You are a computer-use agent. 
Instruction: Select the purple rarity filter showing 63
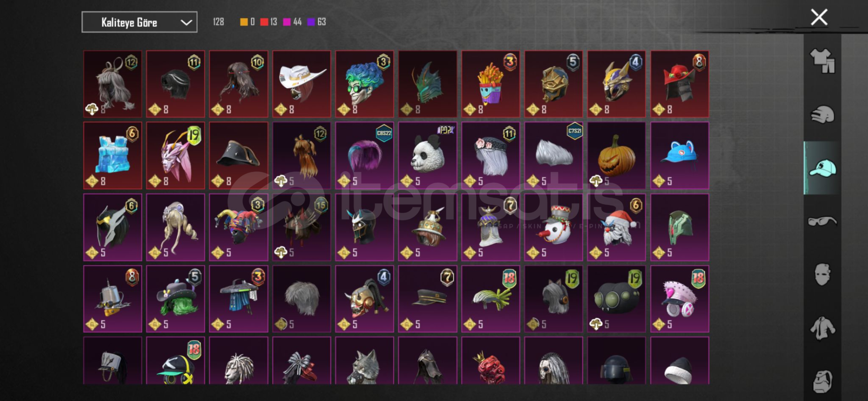coord(316,22)
